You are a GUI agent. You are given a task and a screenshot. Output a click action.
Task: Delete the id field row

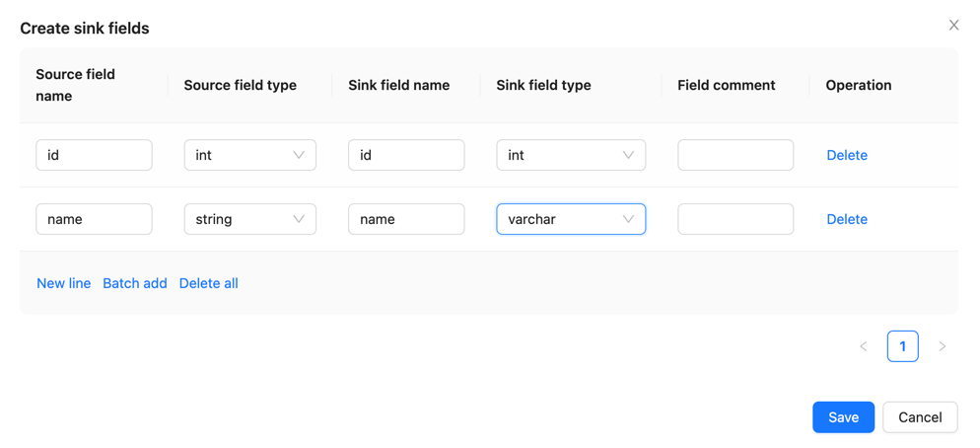(846, 155)
